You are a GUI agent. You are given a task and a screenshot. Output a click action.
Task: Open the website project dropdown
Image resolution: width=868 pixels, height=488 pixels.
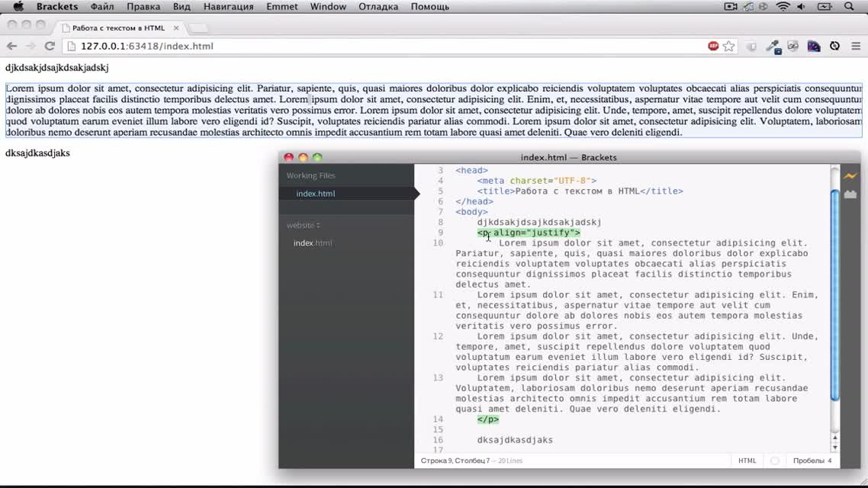point(304,225)
